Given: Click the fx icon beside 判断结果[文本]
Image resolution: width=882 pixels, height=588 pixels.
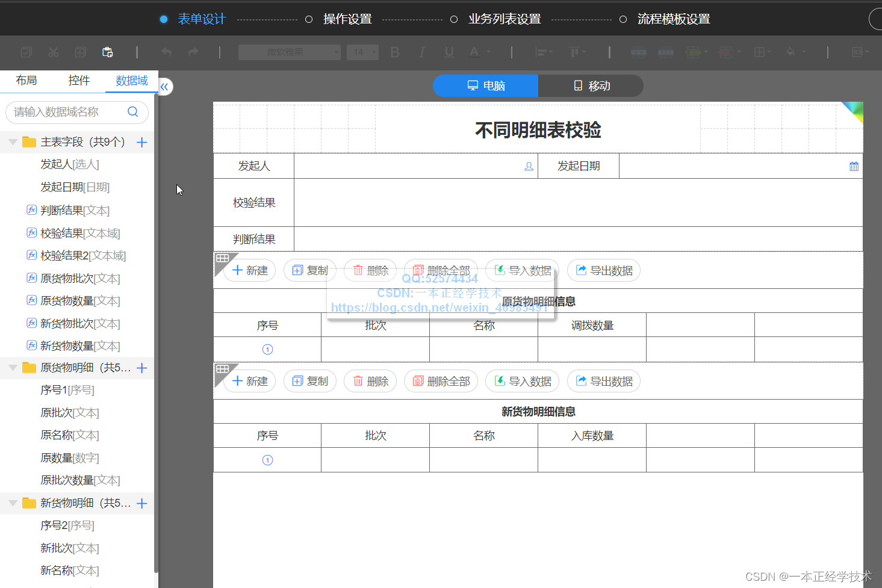Looking at the screenshot, I should click(x=32, y=210).
